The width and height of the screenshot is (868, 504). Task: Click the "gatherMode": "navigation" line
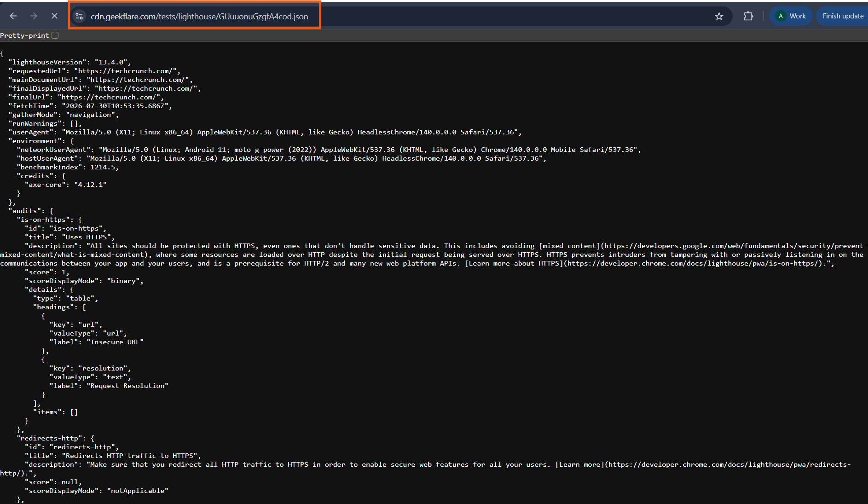[64, 115]
